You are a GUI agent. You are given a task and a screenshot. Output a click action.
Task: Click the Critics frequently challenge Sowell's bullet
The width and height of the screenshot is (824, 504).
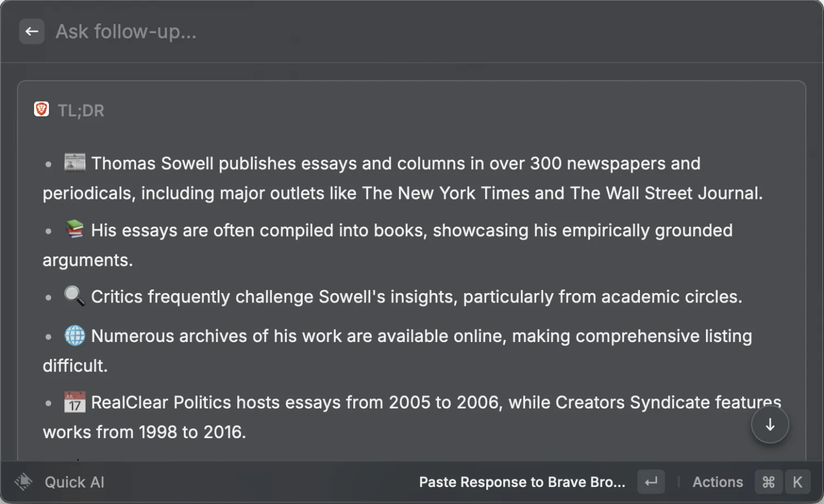[x=416, y=297]
